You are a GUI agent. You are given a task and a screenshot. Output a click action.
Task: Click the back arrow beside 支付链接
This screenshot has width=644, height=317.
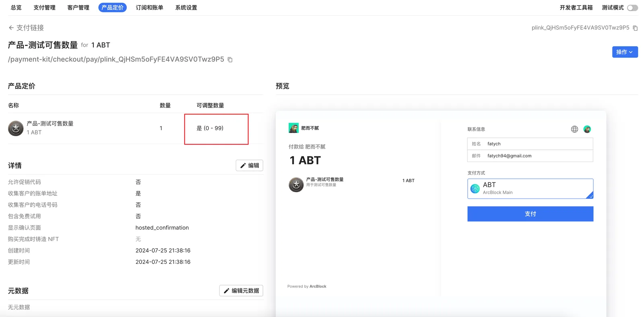point(11,28)
